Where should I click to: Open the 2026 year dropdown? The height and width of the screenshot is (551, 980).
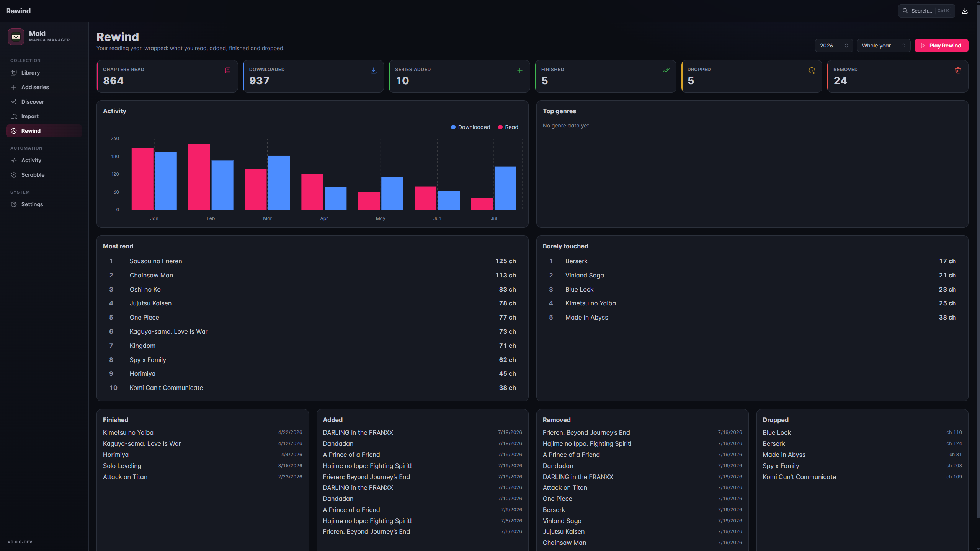coord(834,46)
